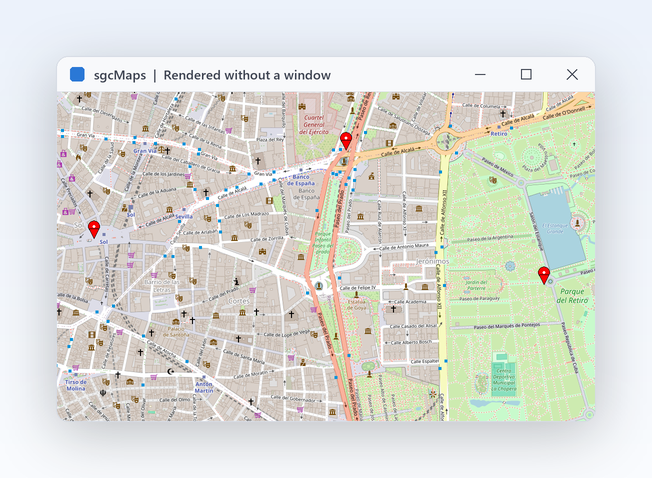This screenshot has width=652, height=478.
Task: Click the 'Cuartel General del Ejército' map label
Action: (x=314, y=125)
